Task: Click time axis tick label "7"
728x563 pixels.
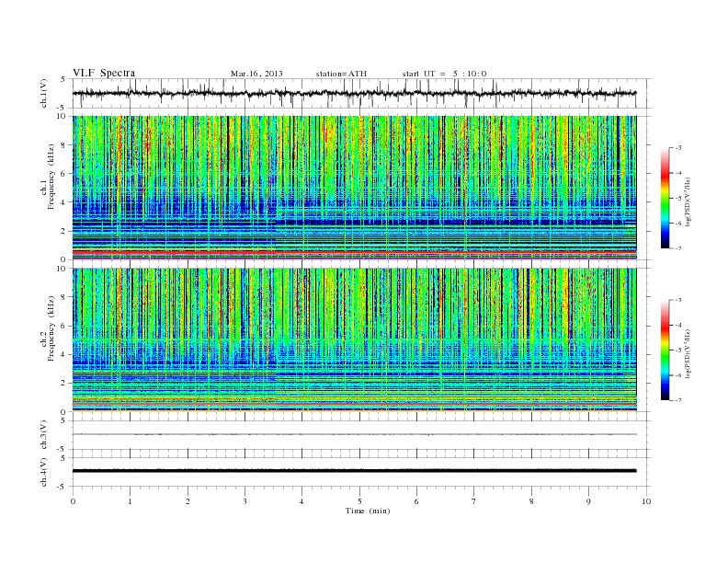Action: (x=474, y=501)
